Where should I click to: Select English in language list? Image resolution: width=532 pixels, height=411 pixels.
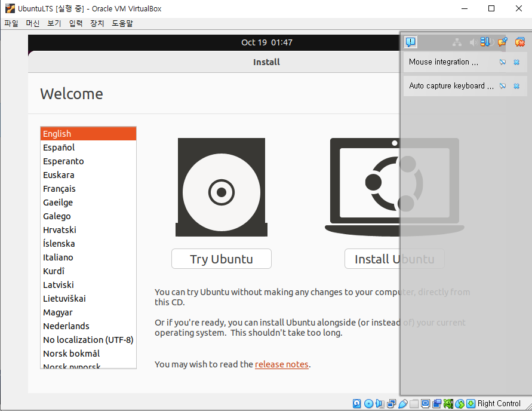click(88, 134)
